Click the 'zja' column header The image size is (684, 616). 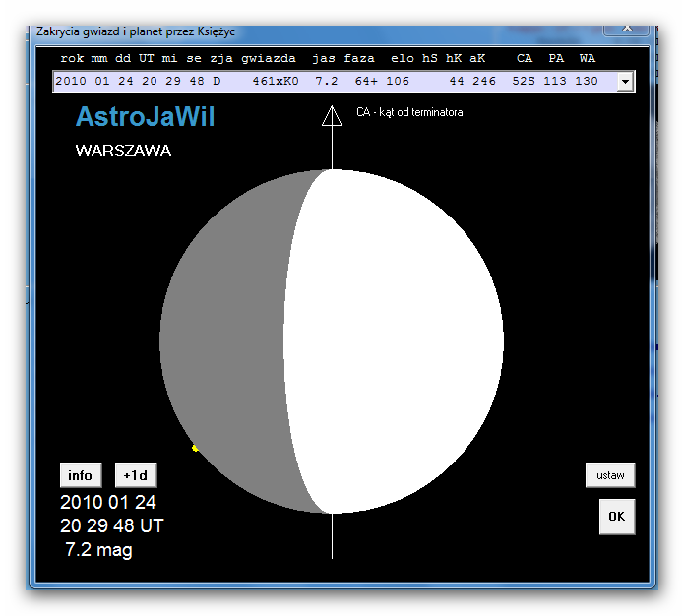221,59
